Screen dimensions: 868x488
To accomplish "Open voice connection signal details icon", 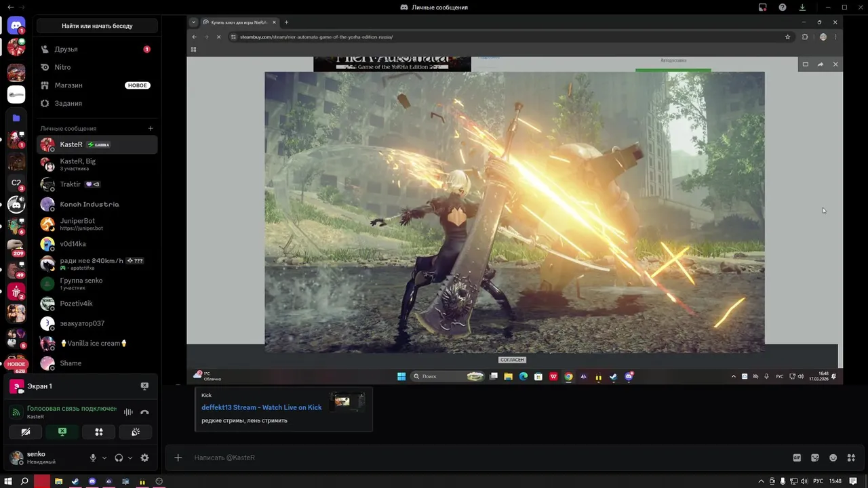I will point(16,412).
